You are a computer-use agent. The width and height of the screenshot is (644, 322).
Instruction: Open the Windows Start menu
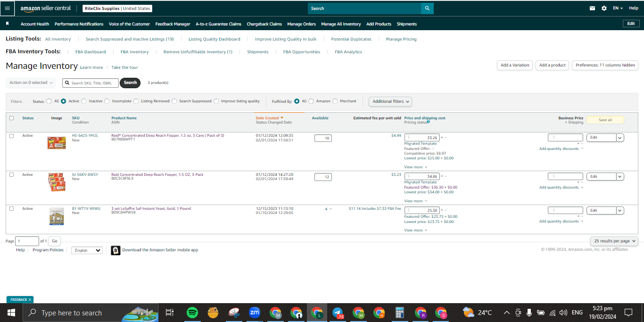(11, 313)
